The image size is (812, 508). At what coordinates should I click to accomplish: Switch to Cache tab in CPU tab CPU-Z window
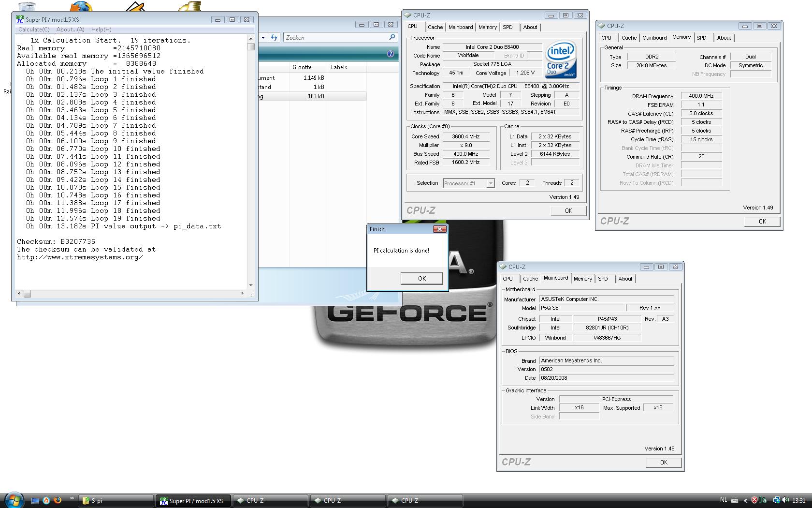tap(435, 28)
